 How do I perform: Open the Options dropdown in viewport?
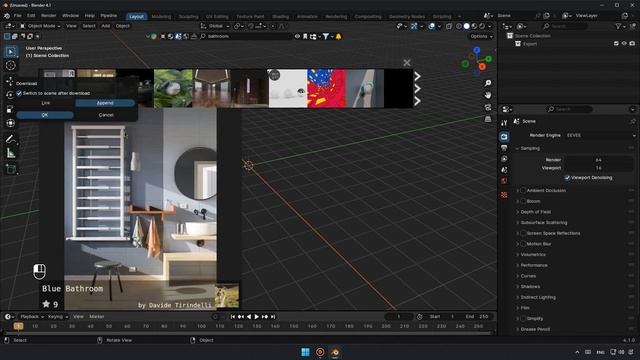click(481, 36)
